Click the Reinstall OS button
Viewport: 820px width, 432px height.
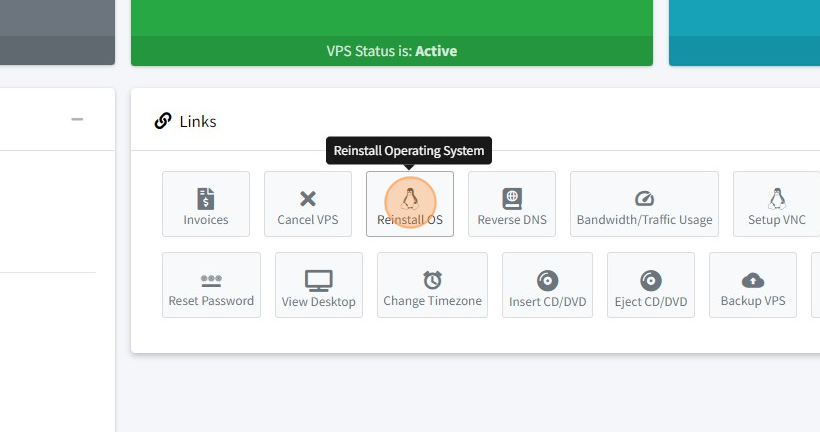tap(409, 204)
